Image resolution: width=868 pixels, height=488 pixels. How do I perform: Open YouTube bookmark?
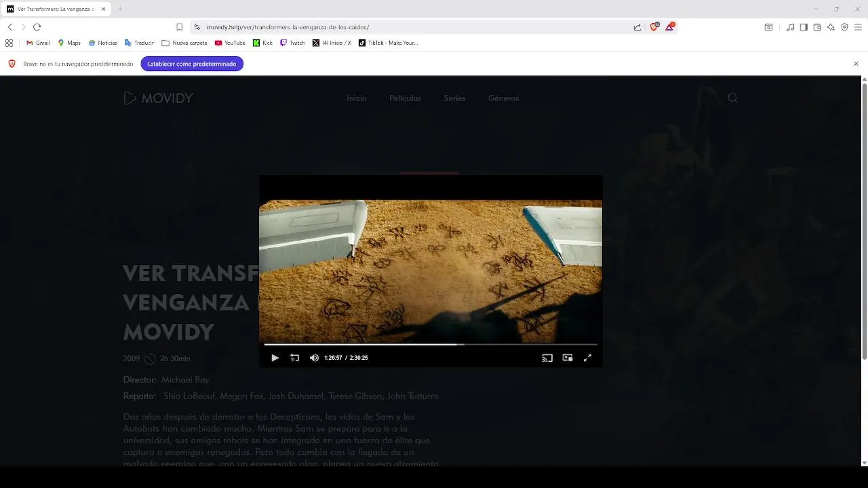click(x=230, y=43)
